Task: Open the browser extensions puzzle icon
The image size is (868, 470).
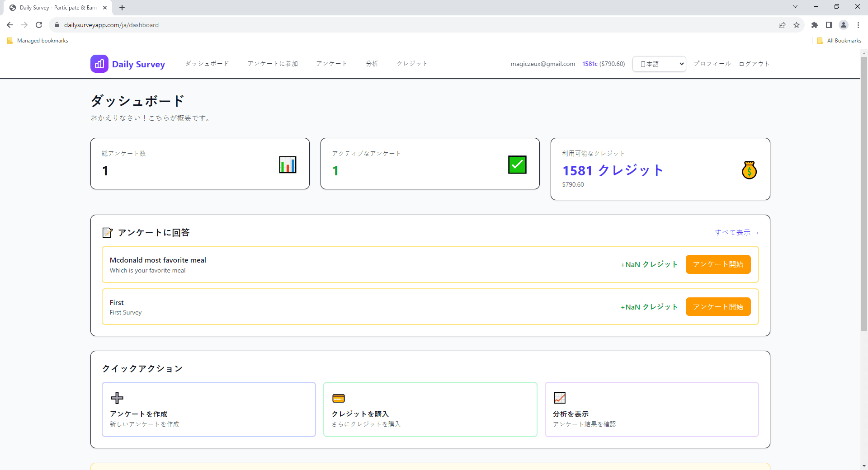Action: pyautogui.click(x=815, y=25)
